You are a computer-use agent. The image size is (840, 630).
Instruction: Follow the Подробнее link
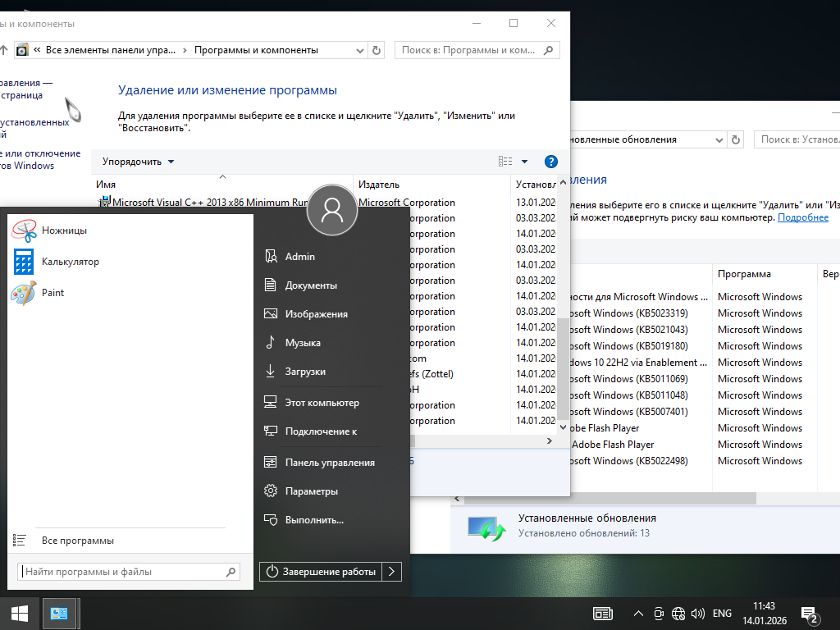(x=803, y=217)
